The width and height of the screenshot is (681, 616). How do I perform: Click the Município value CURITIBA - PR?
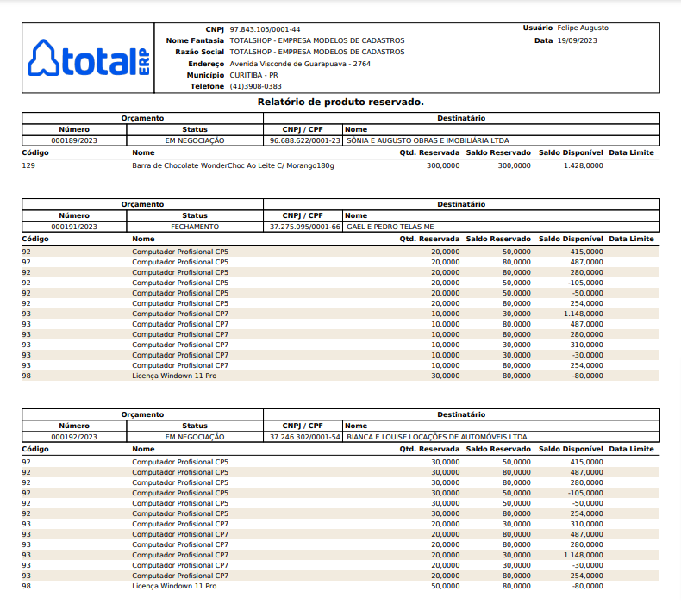point(253,75)
